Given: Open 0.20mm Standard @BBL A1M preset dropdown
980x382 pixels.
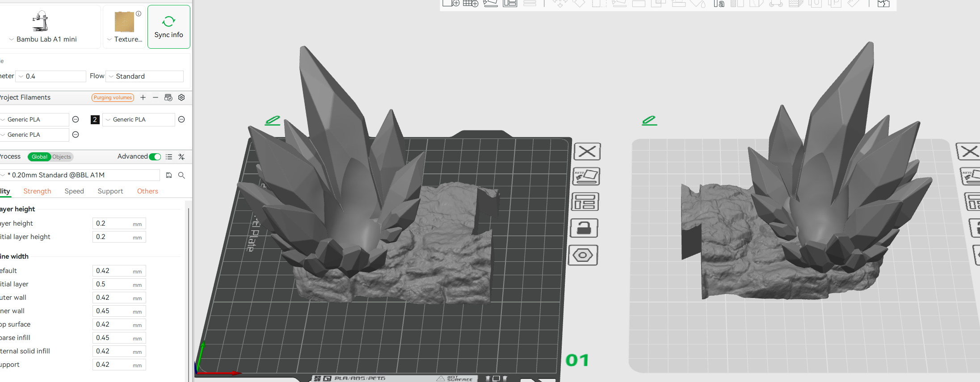Looking at the screenshot, I should click(x=80, y=175).
